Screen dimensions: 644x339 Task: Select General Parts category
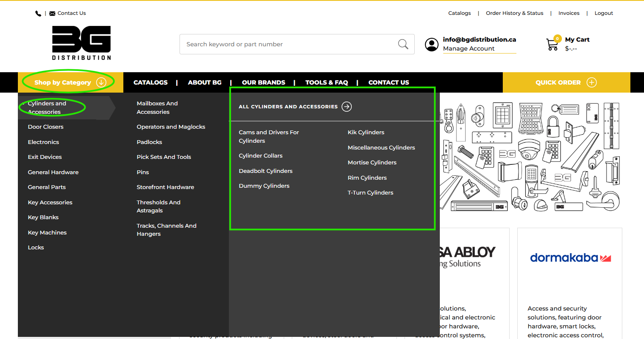[47, 187]
